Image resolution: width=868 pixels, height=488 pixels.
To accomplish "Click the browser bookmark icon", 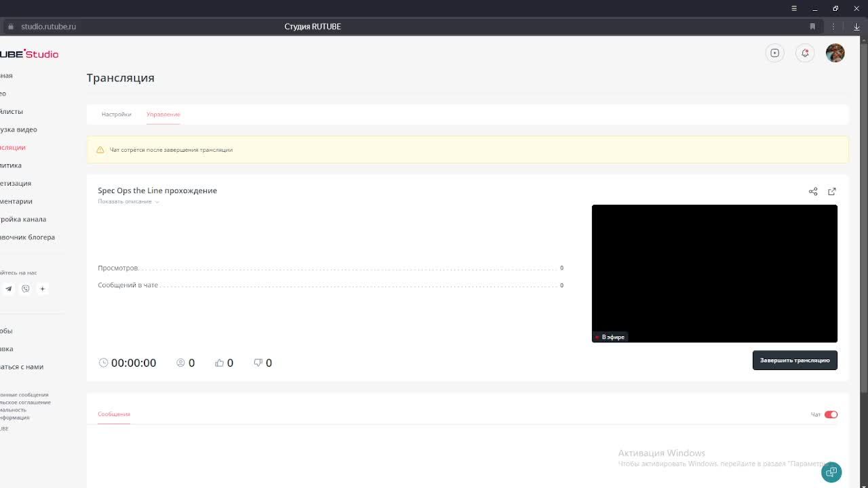I will pos(812,26).
